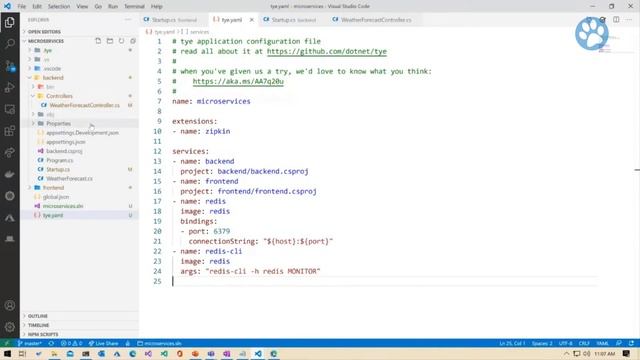Switch to Startup.cs backend tab
The height and width of the screenshot is (360, 640).
tap(293, 20)
